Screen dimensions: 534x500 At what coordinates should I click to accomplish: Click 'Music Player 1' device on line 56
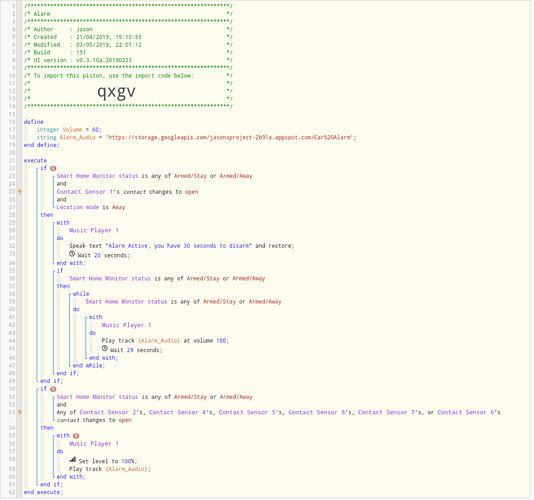[94, 444]
